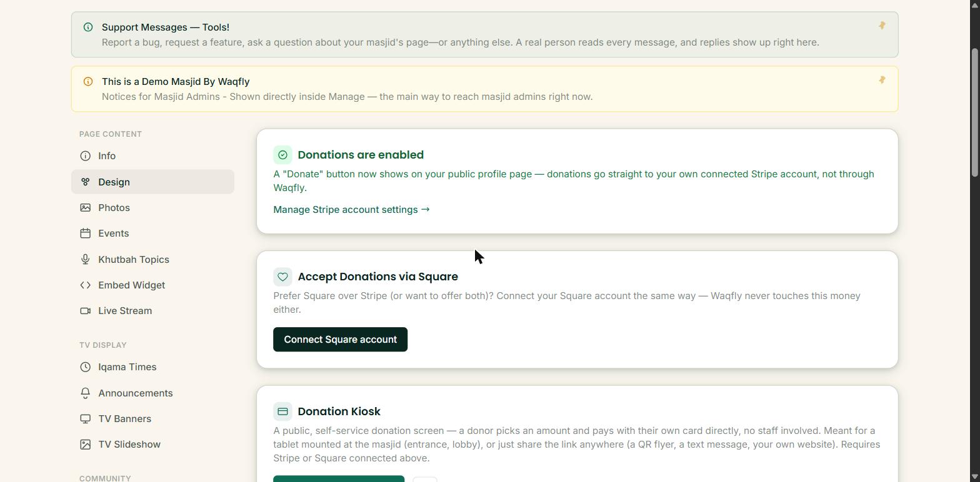Click the 'TV DISPLAY' sidebar label
The height and width of the screenshot is (482, 980).
pyautogui.click(x=103, y=345)
